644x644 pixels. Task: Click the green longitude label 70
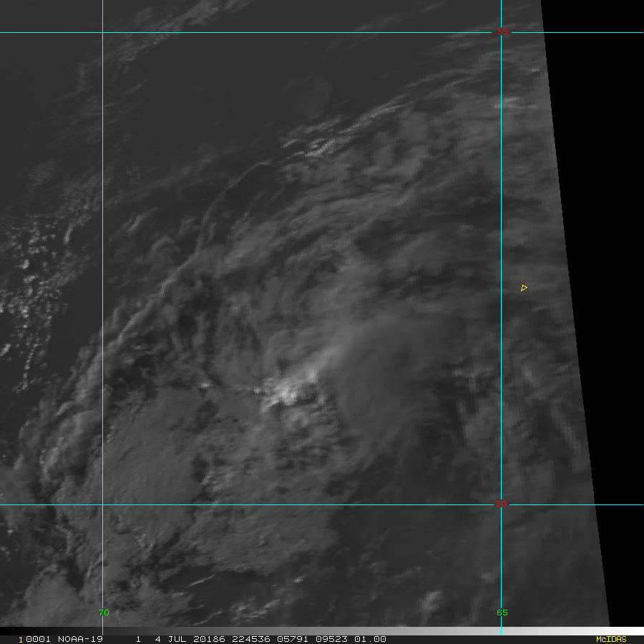(104, 613)
